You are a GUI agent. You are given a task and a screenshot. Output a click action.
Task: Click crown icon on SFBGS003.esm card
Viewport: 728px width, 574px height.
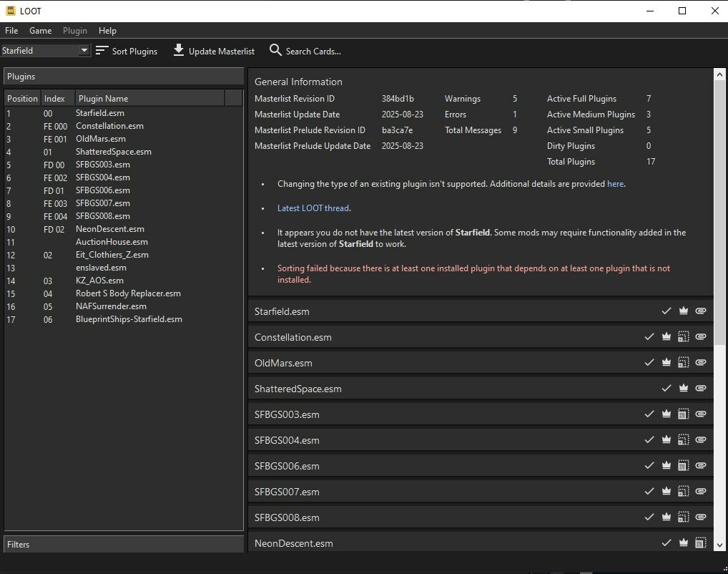(666, 414)
